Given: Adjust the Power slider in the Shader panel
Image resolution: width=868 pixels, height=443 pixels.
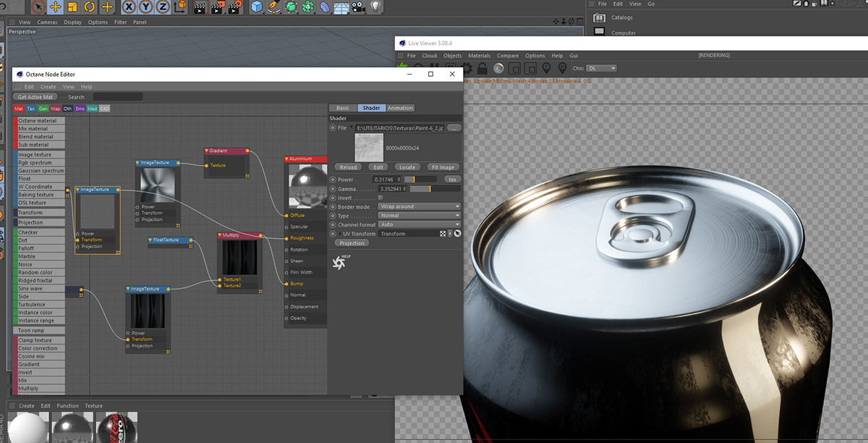Looking at the screenshot, I should [x=420, y=179].
